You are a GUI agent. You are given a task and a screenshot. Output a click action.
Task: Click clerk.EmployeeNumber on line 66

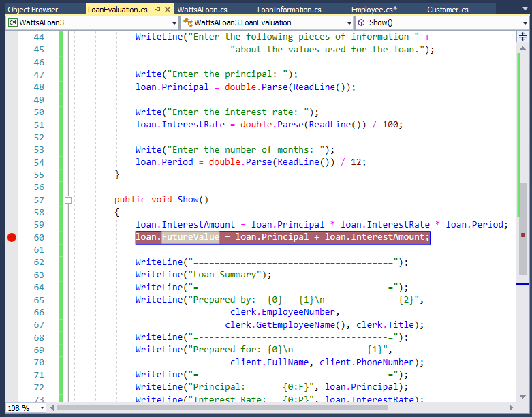pyautogui.click(x=283, y=312)
